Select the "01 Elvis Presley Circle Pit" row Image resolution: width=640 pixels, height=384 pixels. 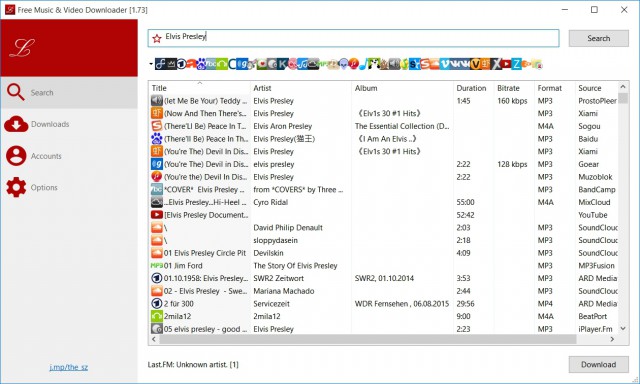tap(384, 253)
